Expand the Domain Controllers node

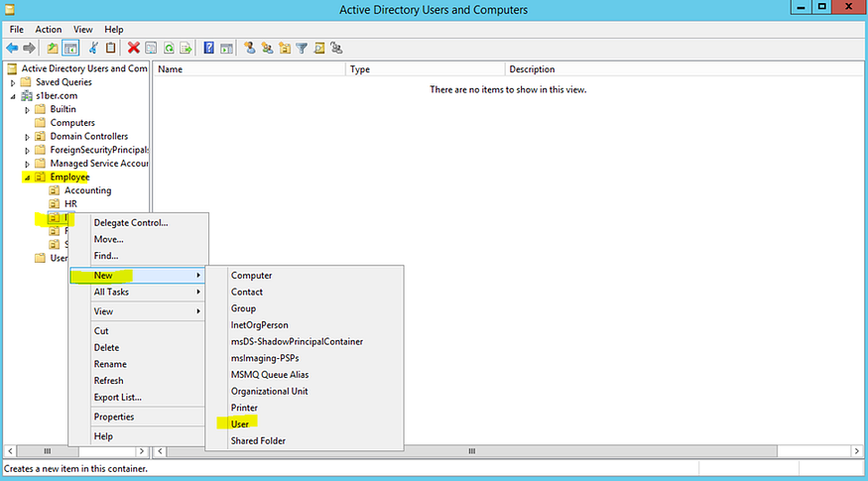point(27,137)
